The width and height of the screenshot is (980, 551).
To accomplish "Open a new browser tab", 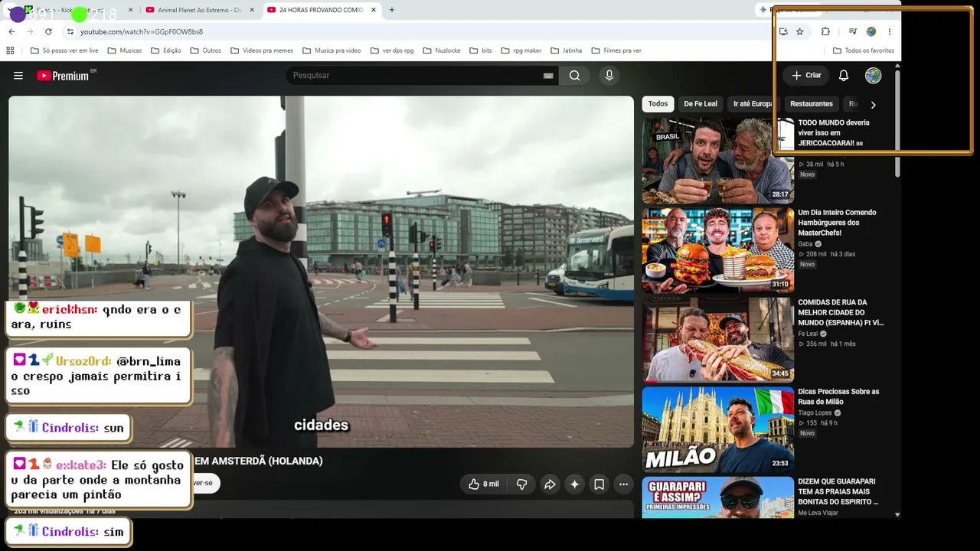I will point(392,10).
